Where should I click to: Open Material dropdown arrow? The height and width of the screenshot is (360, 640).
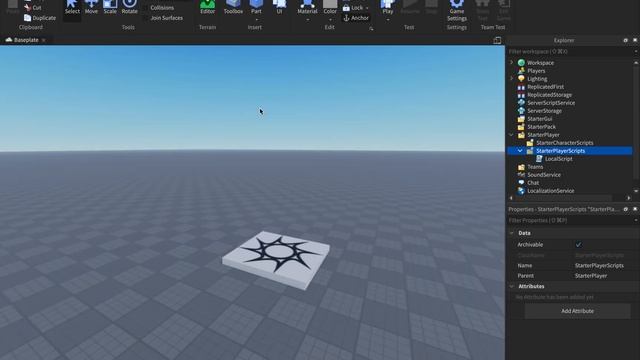[307, 20]
